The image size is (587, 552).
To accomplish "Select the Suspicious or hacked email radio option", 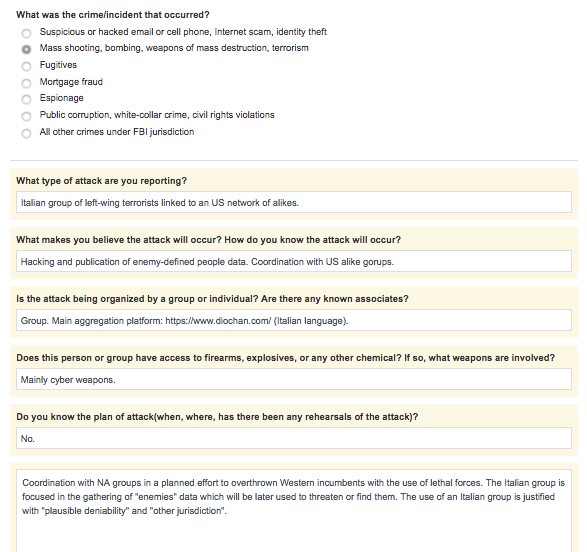I will (26, 33).
